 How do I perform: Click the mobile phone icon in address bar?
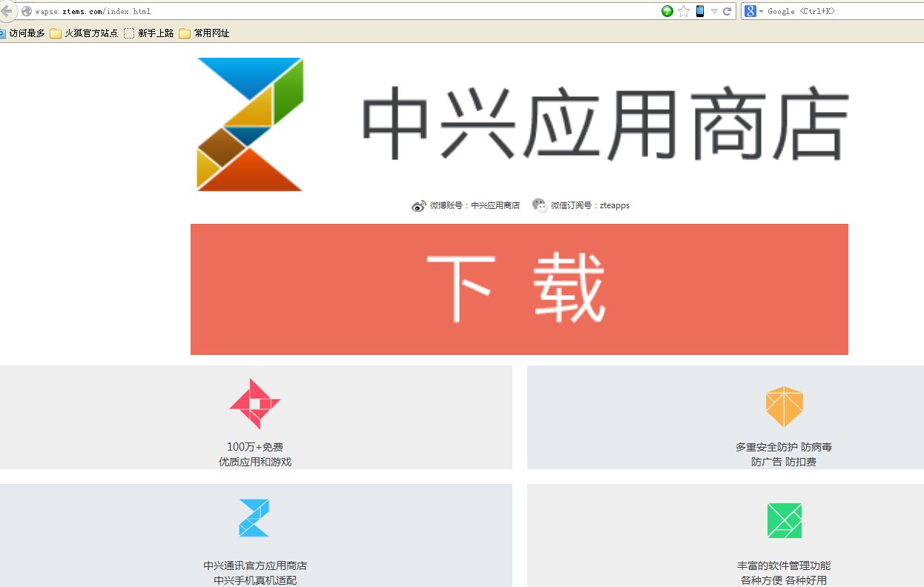699,11
